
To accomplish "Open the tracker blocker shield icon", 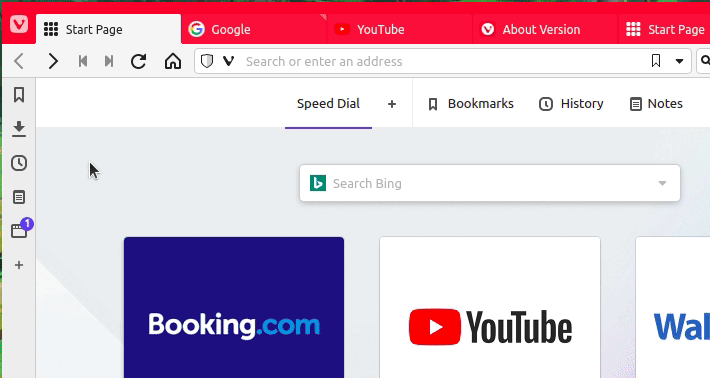I will pos(207,61).
